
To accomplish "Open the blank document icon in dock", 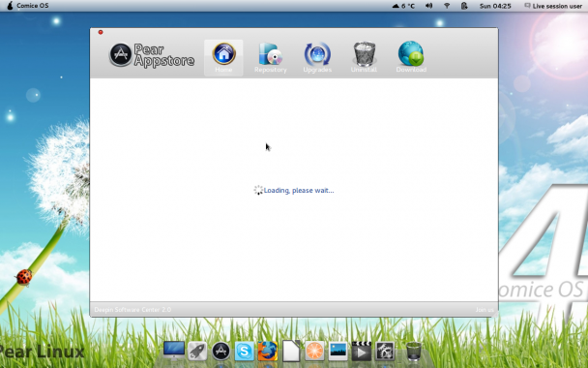I will (291, 351).
